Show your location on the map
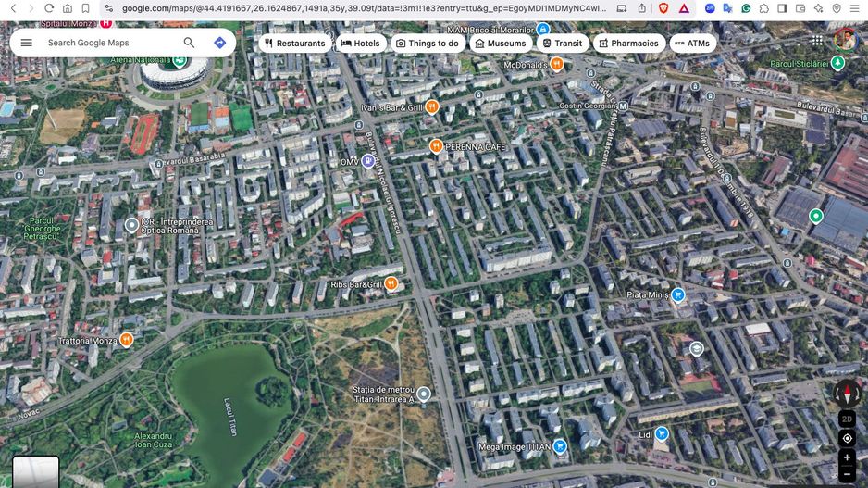 [847, 438]
